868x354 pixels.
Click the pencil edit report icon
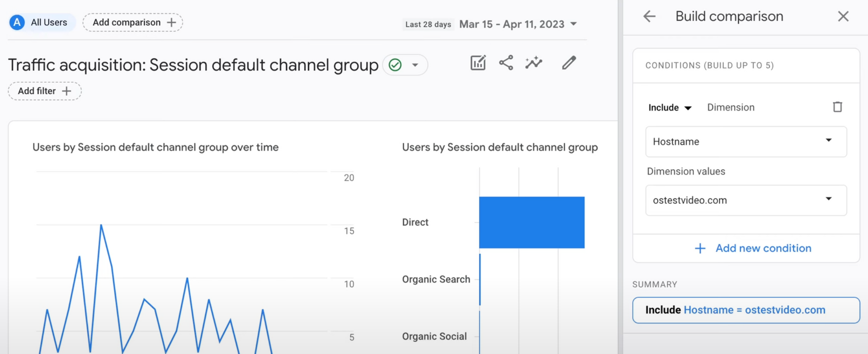point(569,63)
